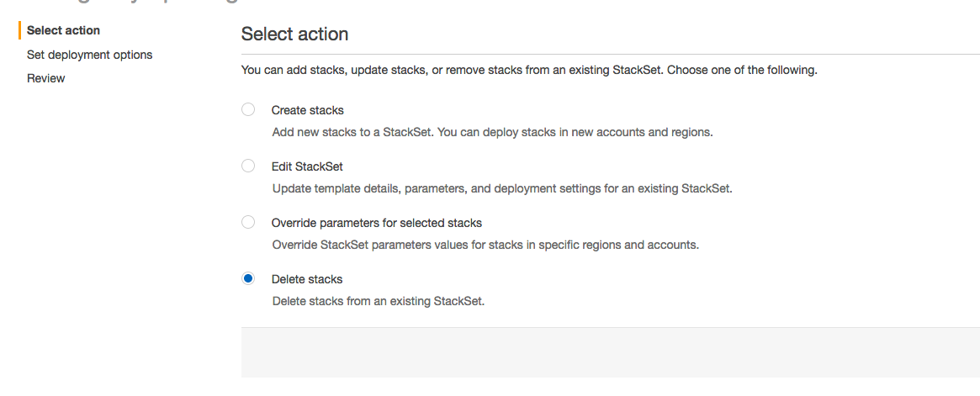The width and height of the screenshot is (980, 396).
Task: Click the 'Add new stacks to a StackSet' description
Action: point(492,132)
